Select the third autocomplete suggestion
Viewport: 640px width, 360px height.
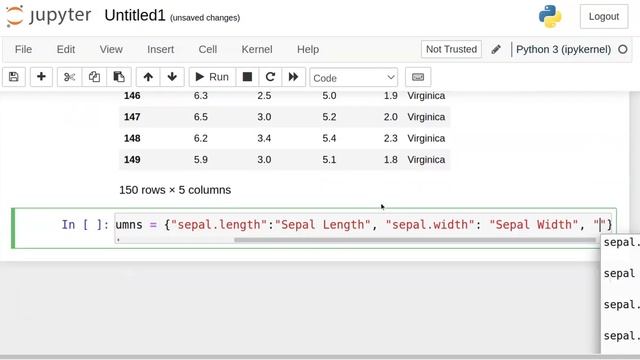pyautogui.click(x=620, y=305)
